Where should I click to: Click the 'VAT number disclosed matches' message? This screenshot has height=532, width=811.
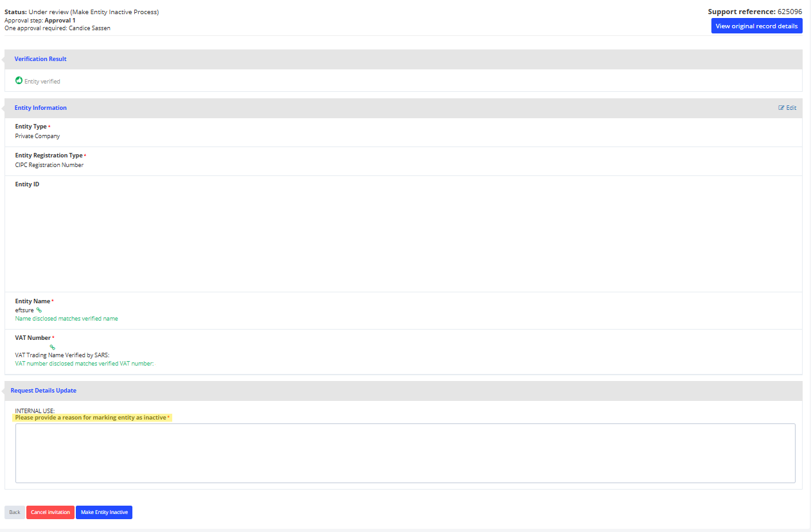coord(84,364)
